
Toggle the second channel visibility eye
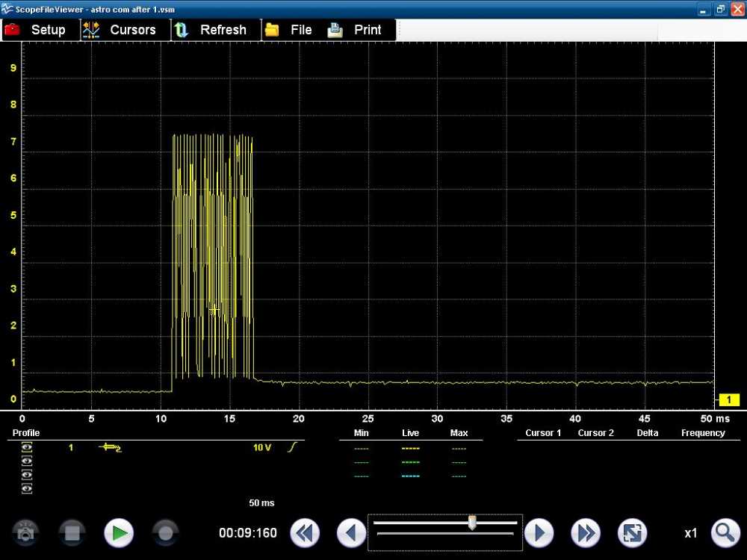(x=27, y=461)
